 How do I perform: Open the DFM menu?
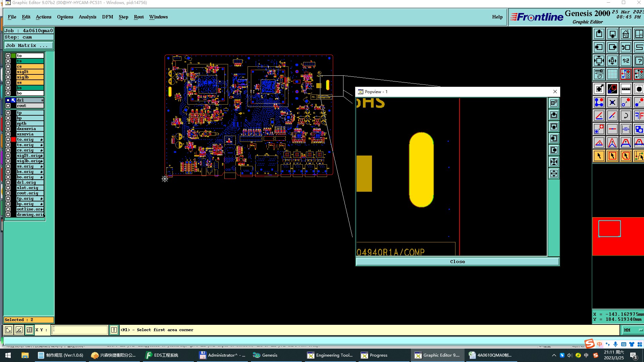pos(107,17)
